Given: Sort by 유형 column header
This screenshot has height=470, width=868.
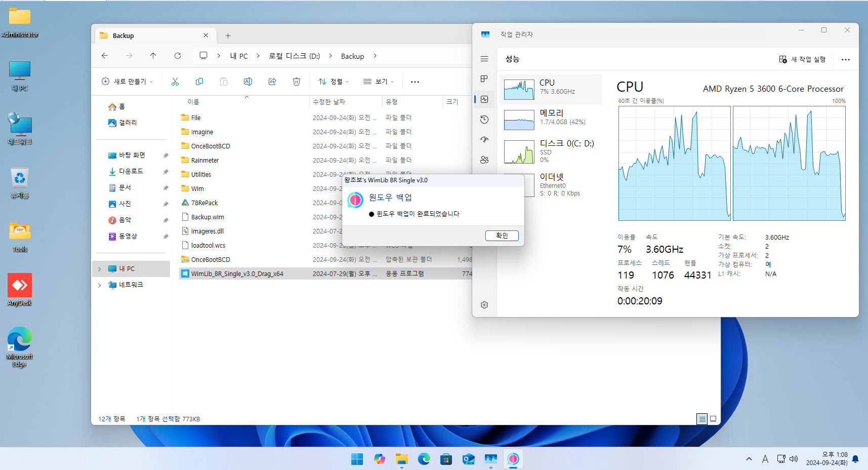Looking at the screenshot, I should point(412,102).
